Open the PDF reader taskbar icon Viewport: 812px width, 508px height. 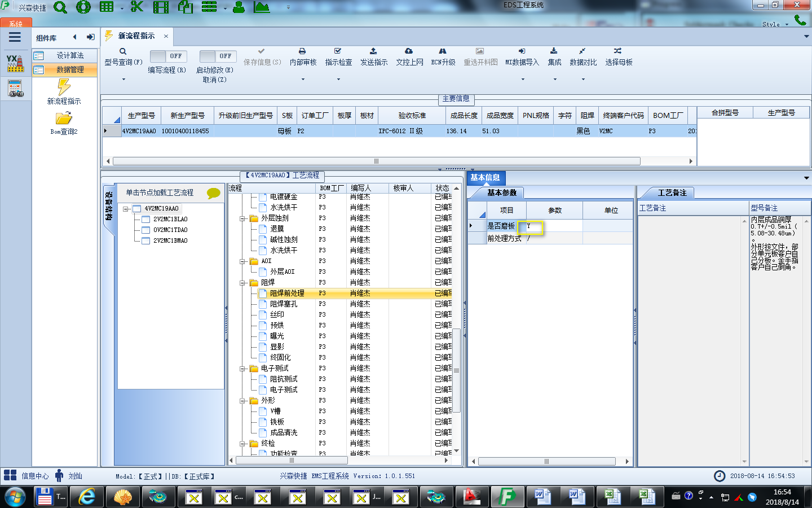click(471, 497)
